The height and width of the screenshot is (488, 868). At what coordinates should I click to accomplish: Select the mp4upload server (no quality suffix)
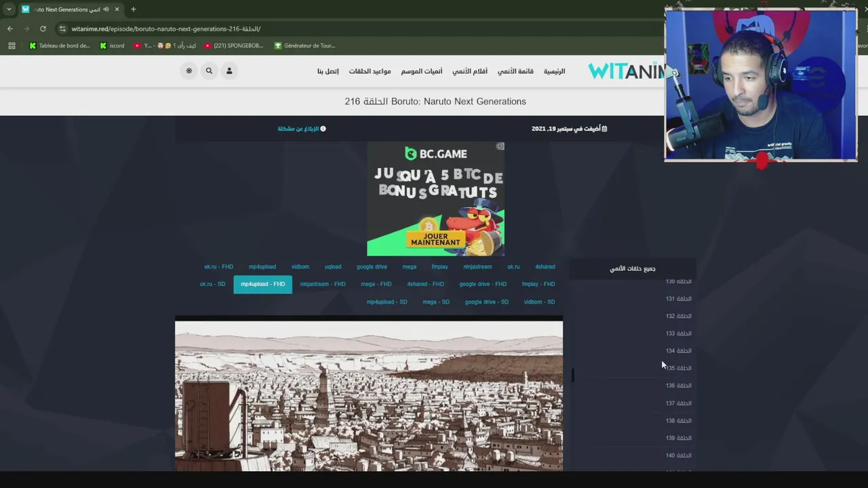pyautogui.click(x=262, y=266)
